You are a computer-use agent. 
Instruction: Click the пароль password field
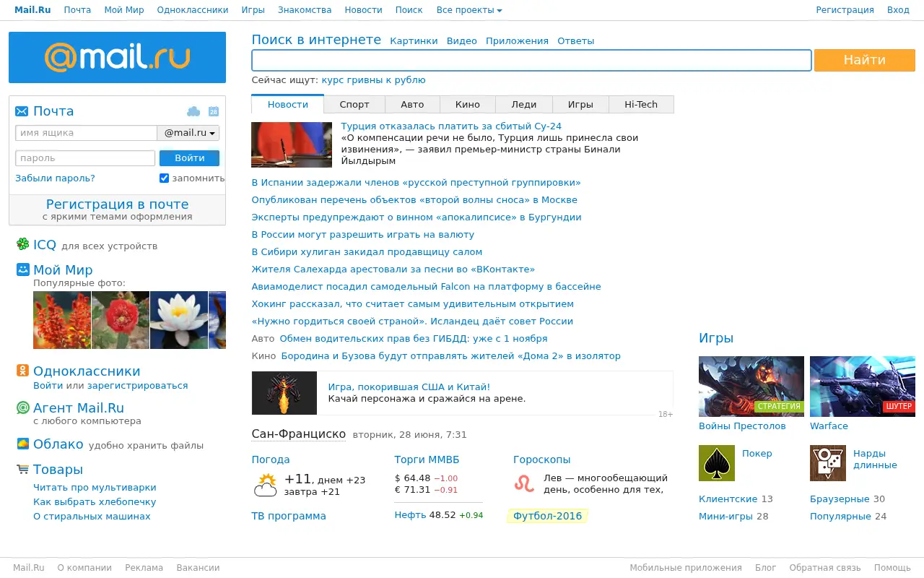pyautogui.click(x=85, y=158)
